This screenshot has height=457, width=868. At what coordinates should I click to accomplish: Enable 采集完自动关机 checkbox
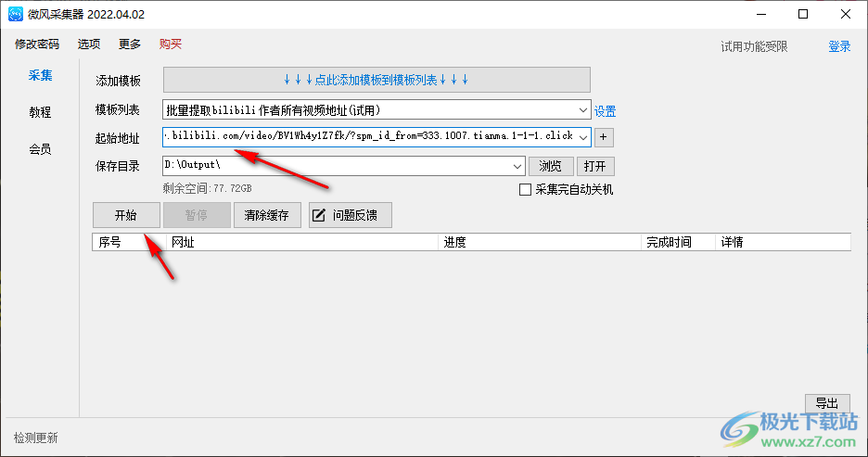coord(525,190)
